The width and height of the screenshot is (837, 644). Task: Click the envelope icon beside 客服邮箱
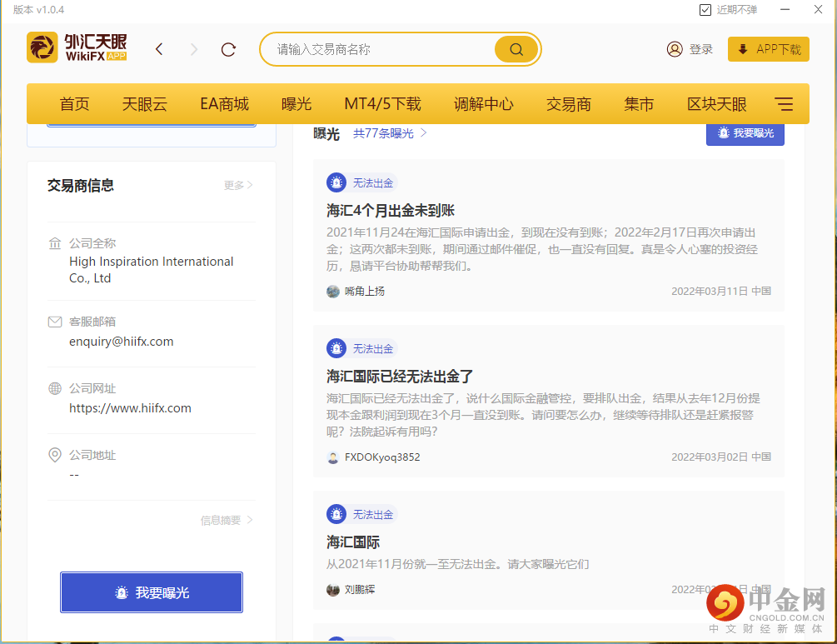click(53, 322)
